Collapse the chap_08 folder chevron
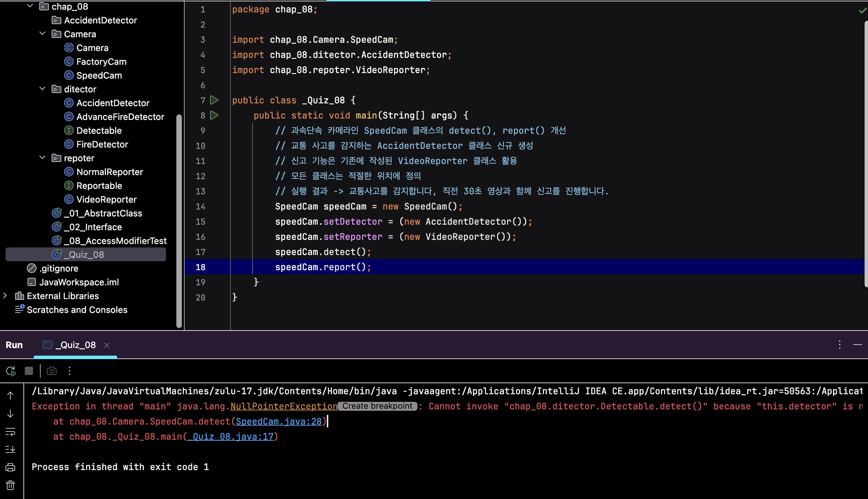Screen dimensions: 868x499 click(x=30, y=6)
